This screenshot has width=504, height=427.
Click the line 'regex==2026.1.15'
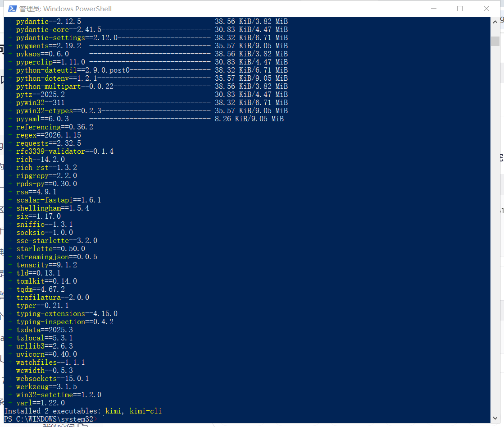click(x=49, y=135)
